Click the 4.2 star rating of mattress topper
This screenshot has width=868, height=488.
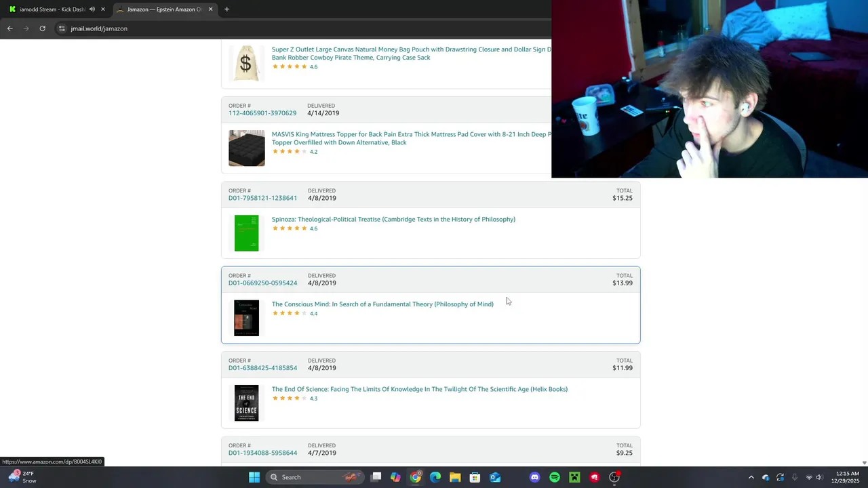point(295,152)
